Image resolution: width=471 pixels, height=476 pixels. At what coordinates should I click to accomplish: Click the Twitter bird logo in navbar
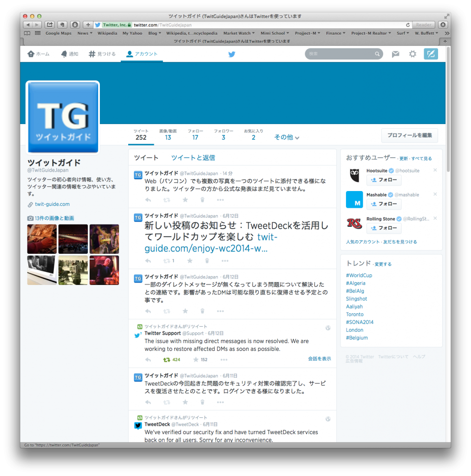click(x=232, y=54)
